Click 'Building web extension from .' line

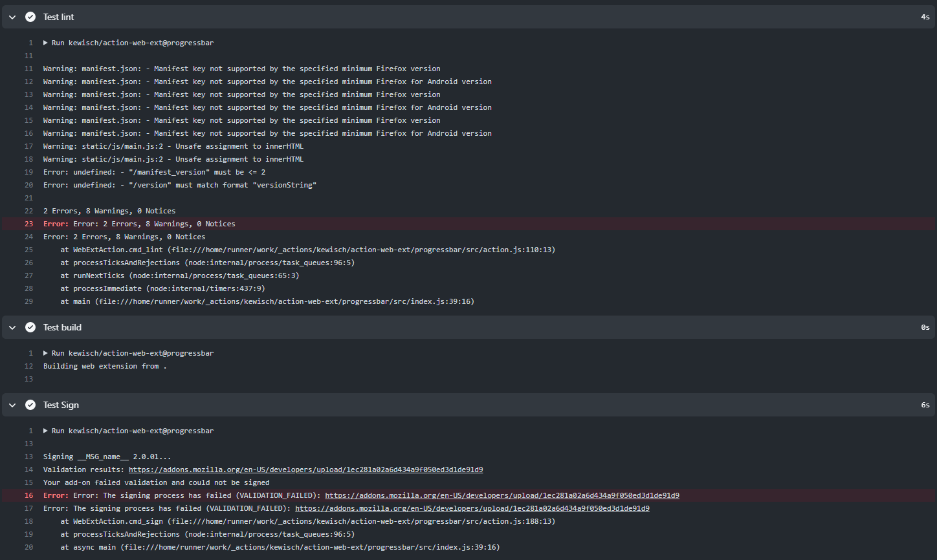105,366
